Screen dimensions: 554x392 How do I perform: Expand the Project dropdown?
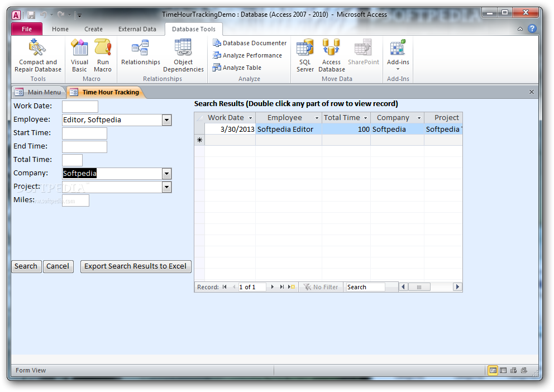[x=167, y=187]
